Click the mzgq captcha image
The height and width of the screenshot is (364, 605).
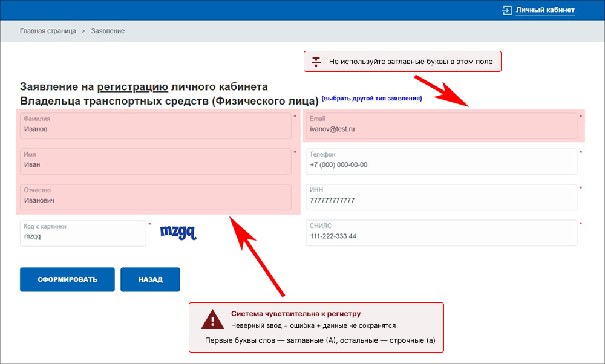(x=177, y=233)
